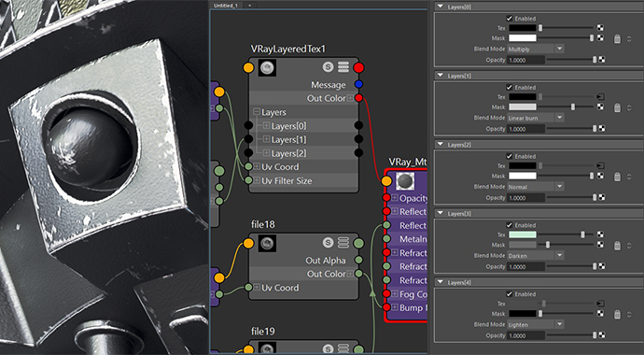Open the Linear burn Blend Mode dropdown

click(x=536, y=118)
